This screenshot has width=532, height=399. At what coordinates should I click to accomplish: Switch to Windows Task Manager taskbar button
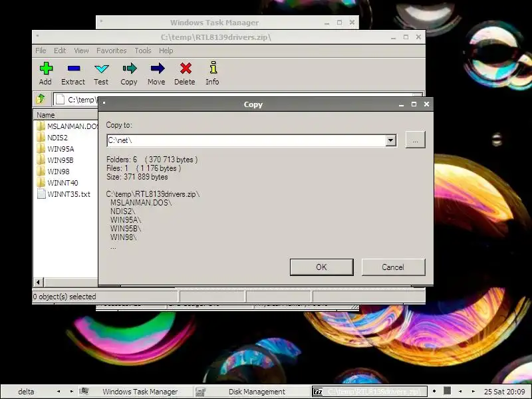click(136, 392)
